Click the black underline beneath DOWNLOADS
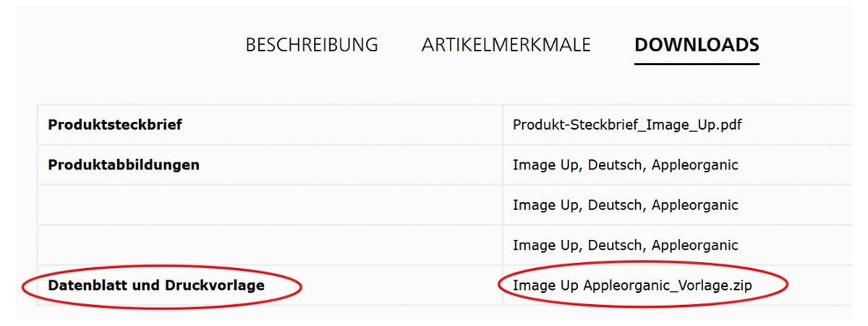 [x=697, y=64]
